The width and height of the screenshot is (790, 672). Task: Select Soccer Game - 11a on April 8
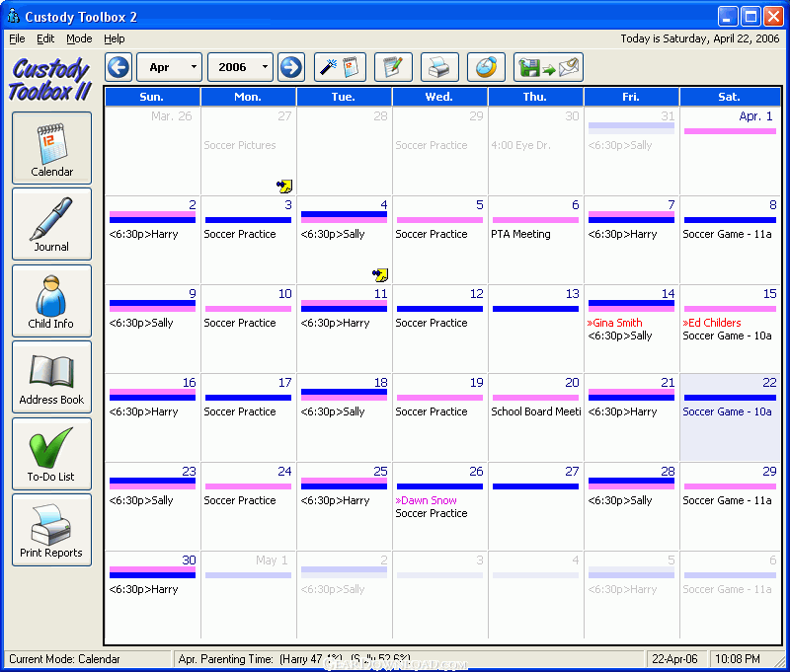pyautogui.click(x=727, y=234)
